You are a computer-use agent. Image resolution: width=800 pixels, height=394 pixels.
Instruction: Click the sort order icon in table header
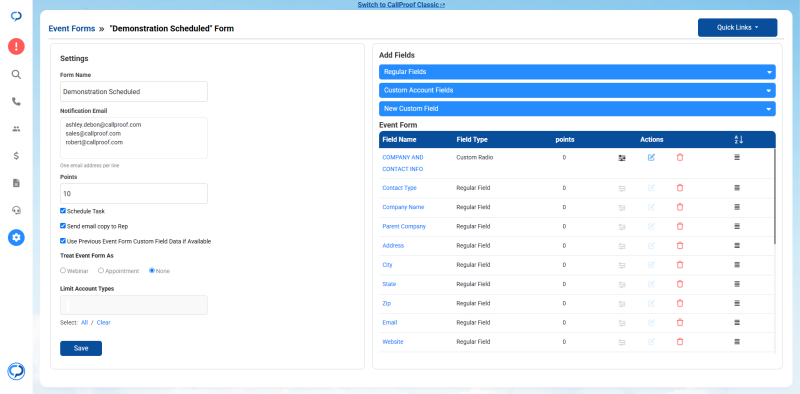(738, 139)
